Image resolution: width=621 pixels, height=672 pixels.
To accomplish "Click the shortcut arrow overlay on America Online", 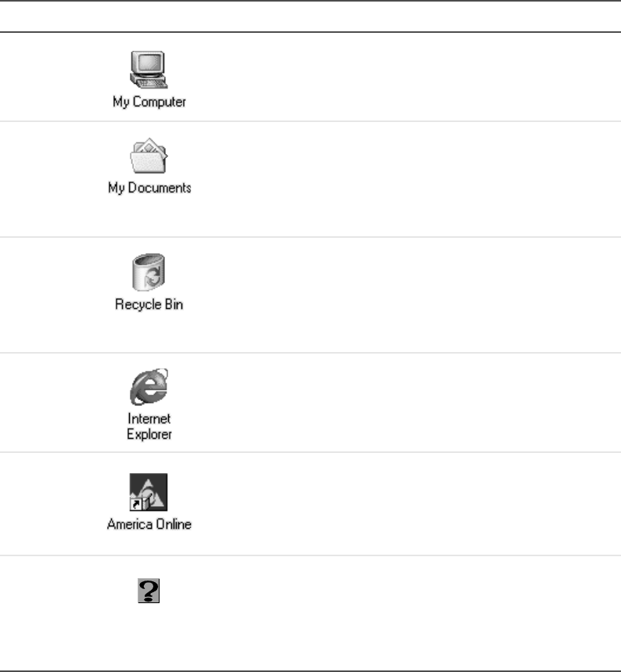I will point(136,505).
